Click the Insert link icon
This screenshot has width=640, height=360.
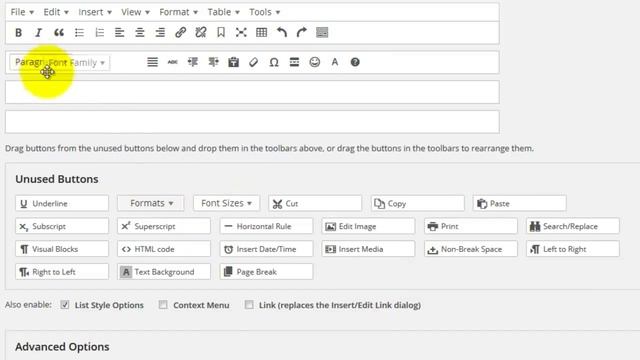pyautogui.click(x=180, y=33)
